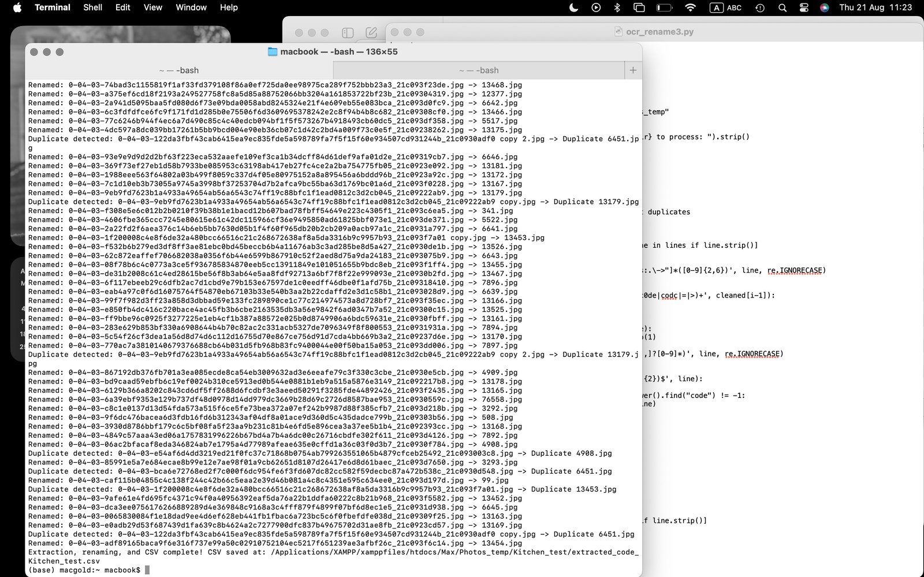Image resolution: width=924 pixels, height=577 pixels.
Task: Open a new Terminal tab with plus button
Action: tap(633, 70)
